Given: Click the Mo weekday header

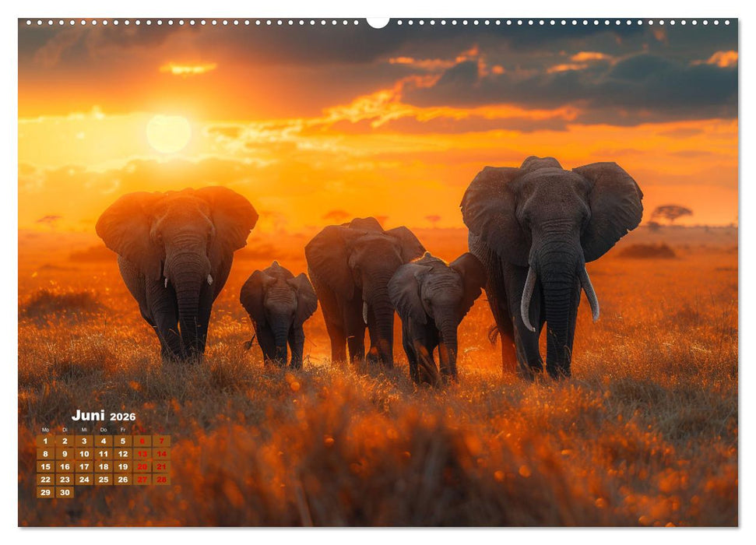Looking at the screenshot, I should point(45,430).
